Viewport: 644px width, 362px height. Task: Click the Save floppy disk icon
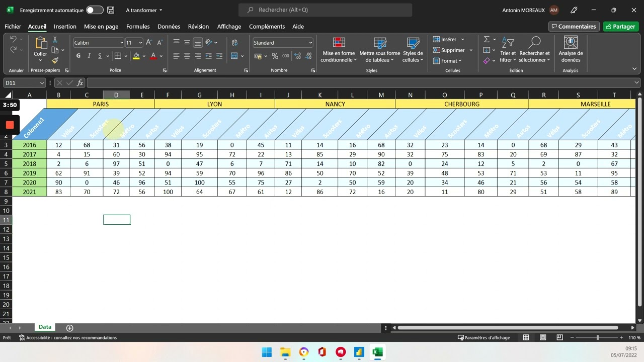coord(111,10)
